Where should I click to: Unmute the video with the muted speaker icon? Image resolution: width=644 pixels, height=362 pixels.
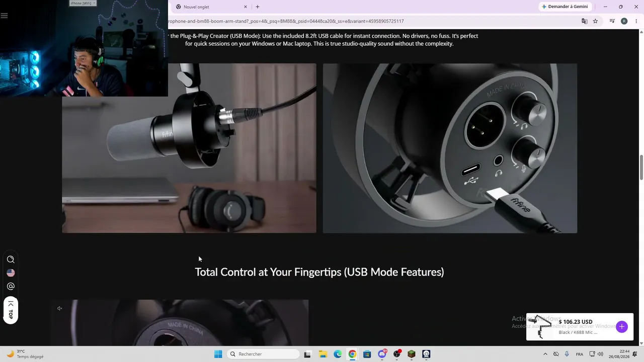coord(59,308)
